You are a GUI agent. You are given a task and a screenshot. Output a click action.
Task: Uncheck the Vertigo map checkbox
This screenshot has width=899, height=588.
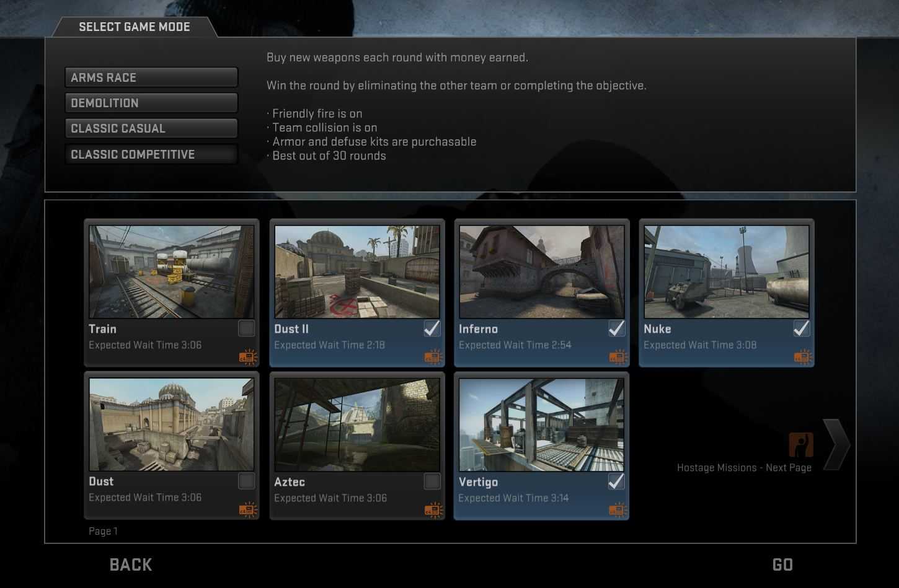(617, 481)
